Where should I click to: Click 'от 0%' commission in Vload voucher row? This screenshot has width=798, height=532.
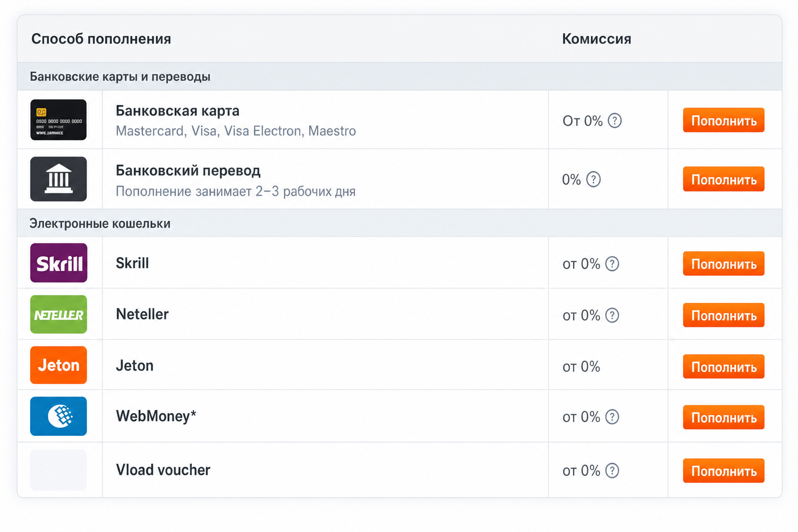(x=581, y=471)
